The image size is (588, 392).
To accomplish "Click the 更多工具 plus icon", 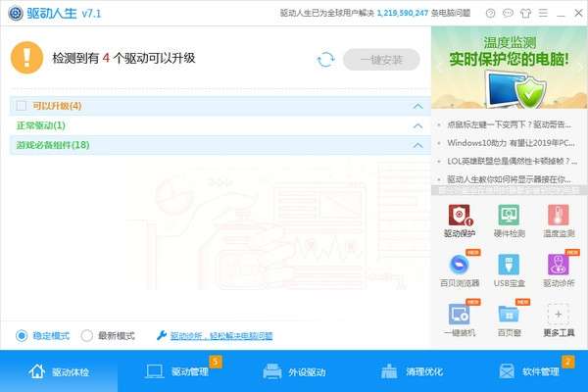I will [559, 315].
